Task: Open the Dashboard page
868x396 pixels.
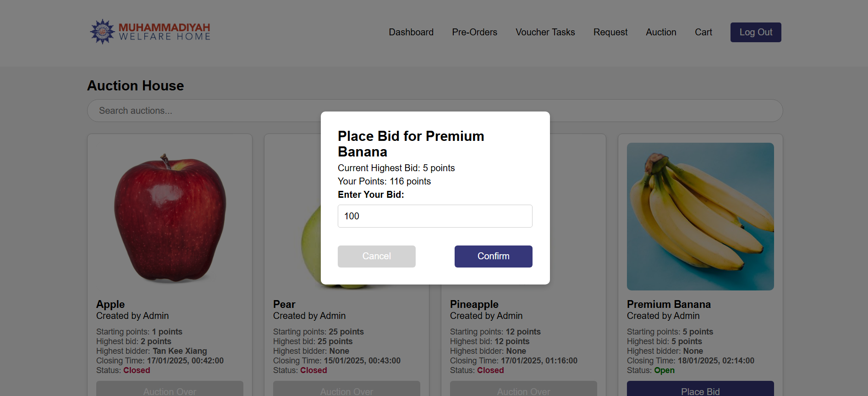Action: 411,32
